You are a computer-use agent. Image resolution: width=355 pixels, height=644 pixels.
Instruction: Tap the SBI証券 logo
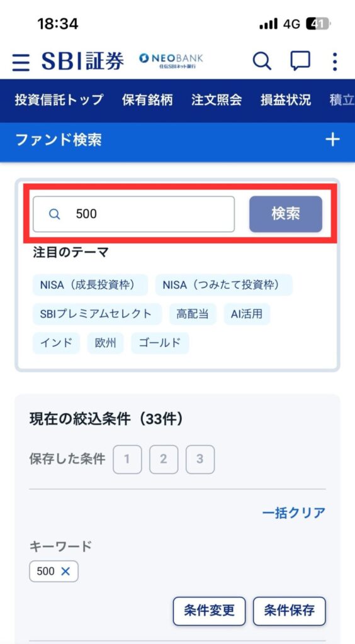point(82,62)
